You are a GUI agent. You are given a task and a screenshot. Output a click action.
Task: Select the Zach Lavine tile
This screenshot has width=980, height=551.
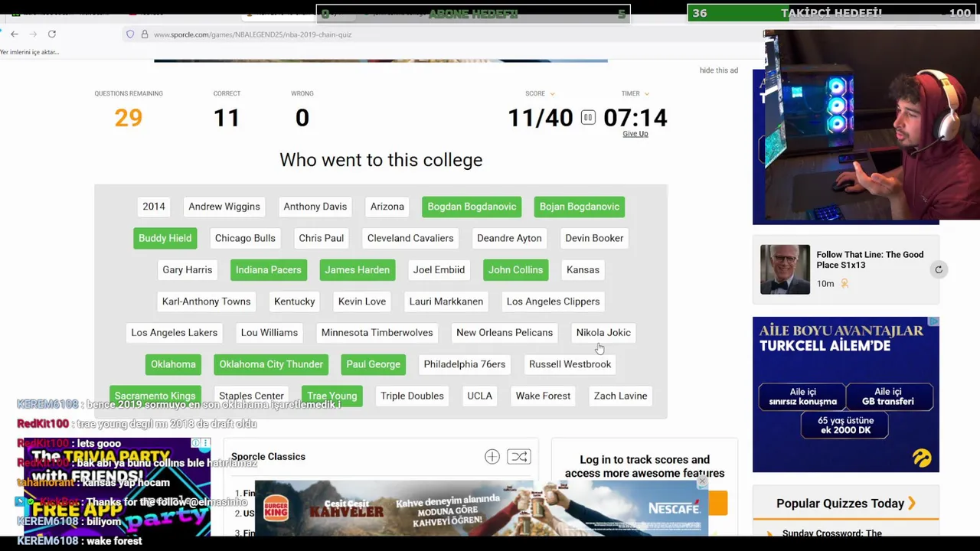[621, 396]
